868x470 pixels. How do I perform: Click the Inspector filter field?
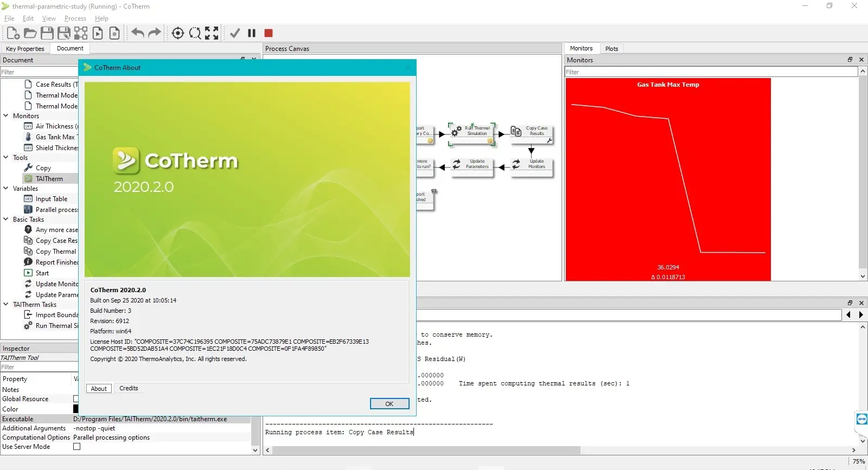coord(39,367)
